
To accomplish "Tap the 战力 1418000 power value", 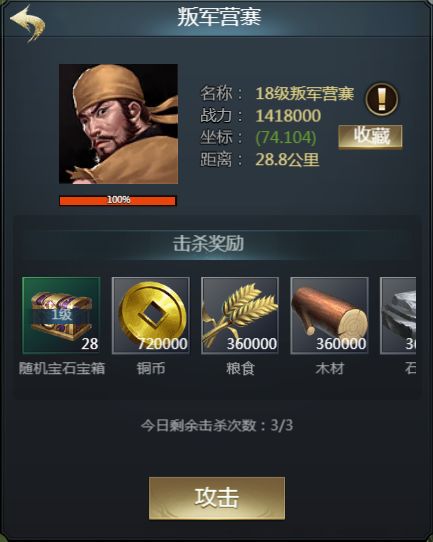I will click(288, 115).
